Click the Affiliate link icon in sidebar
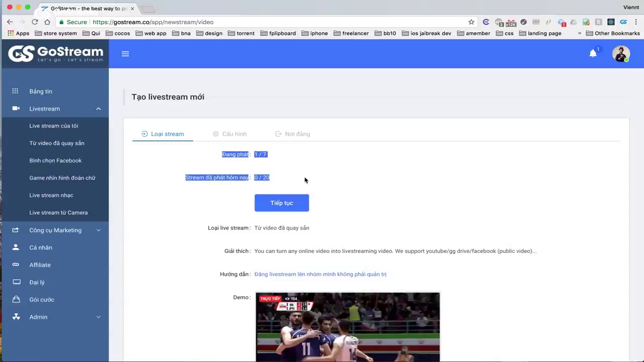This screenshot has width=644, height=362. 16,264
